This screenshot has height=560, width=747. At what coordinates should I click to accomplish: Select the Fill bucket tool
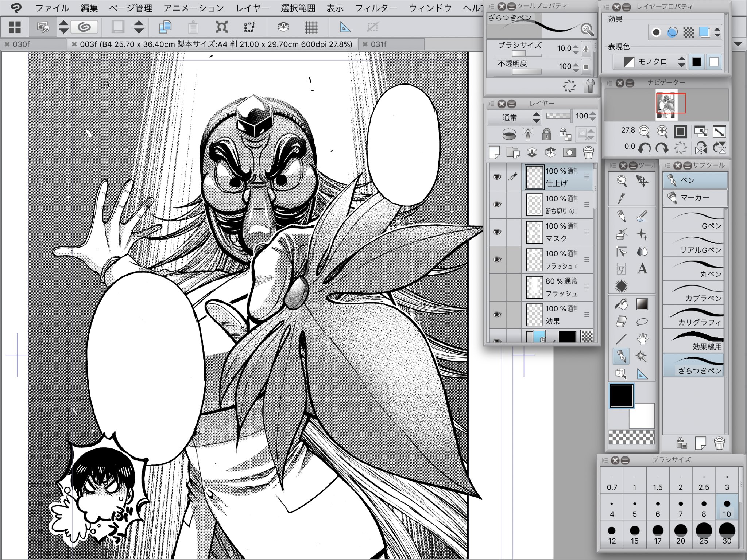click(x=622, y=304)
